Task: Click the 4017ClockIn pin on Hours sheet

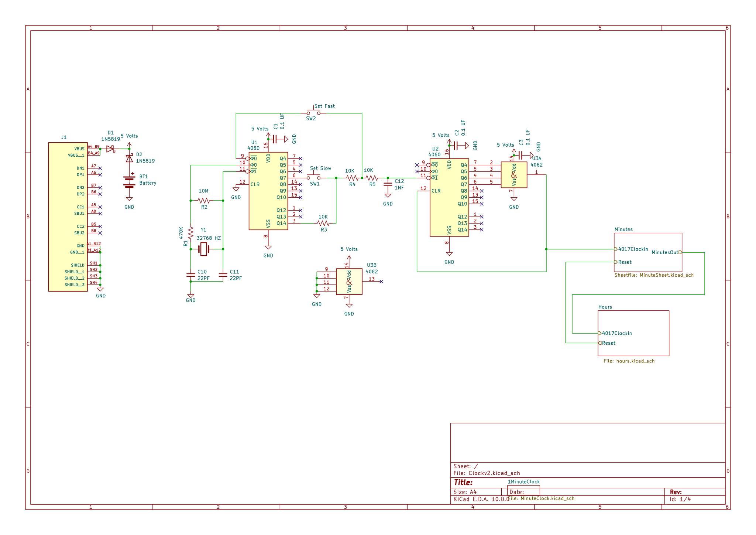Action: coord(615,333)
